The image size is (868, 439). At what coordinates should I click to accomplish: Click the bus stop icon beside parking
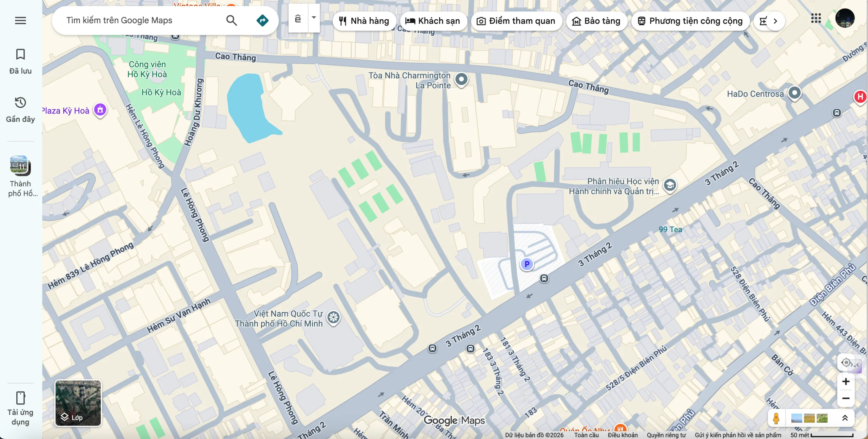pyautogui.click(x=544, y=278)
